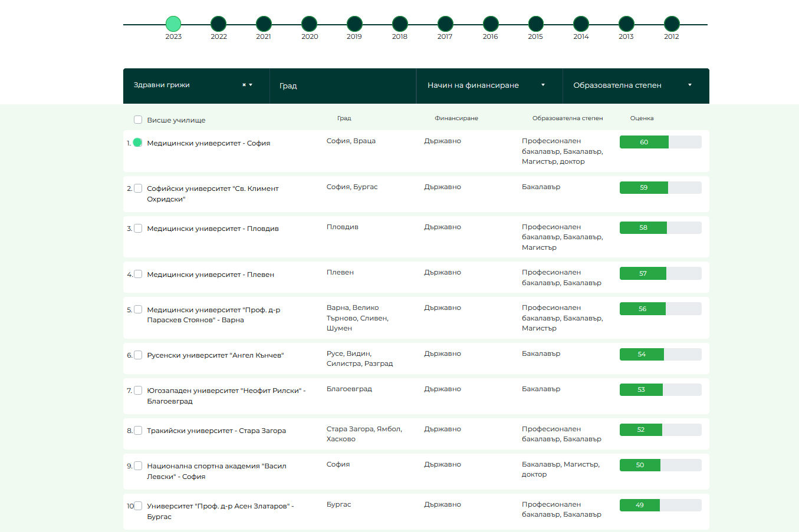Toggle the Висше училище select-all checkbox
The image size is (799, 532).
click(x=138, y=120)
